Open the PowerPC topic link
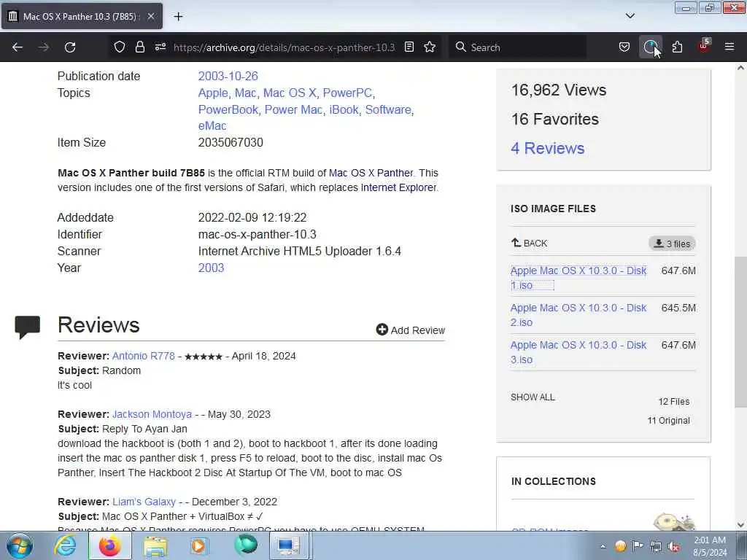This screenshot has width=747, height=560. [x=347, y=93]
